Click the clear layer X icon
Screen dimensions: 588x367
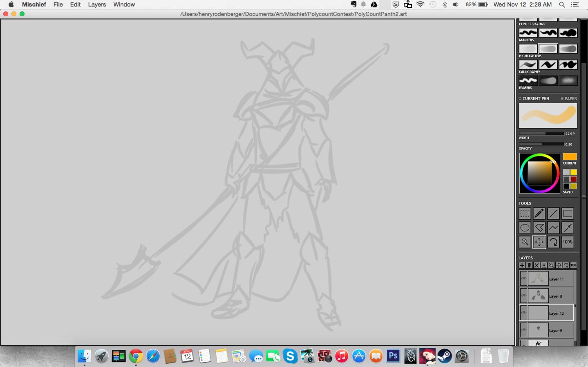[537, 265]
